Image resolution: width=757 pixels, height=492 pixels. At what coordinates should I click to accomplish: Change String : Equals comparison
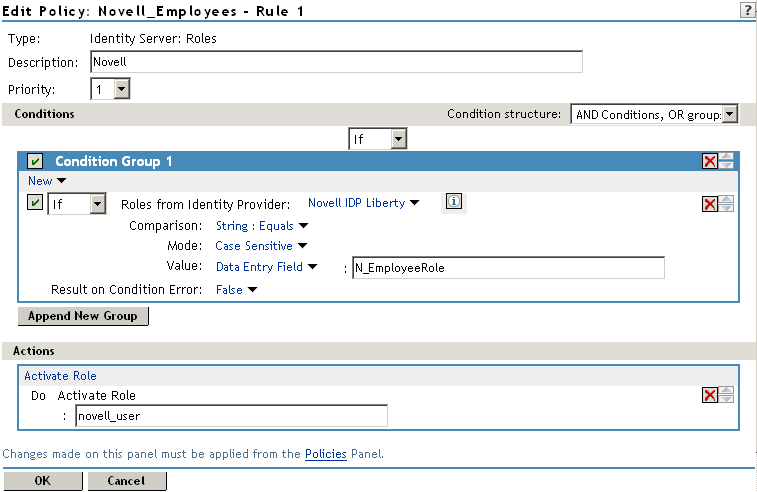point(262,225)
